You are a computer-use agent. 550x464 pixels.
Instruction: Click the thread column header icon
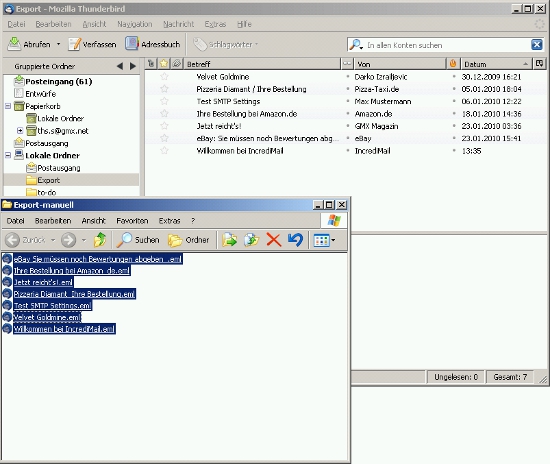coord(151,63)
